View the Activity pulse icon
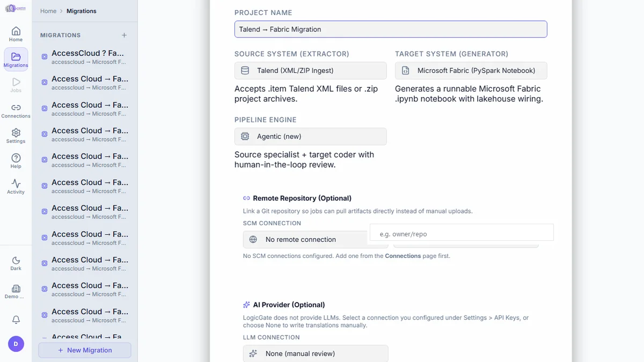 coord(16,186)
